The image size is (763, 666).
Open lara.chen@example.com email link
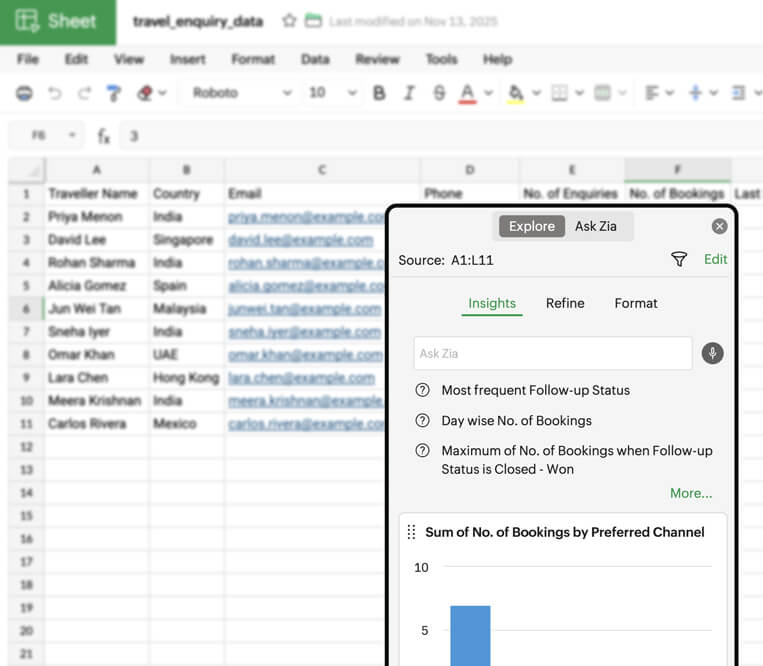(x=301, y=378)
